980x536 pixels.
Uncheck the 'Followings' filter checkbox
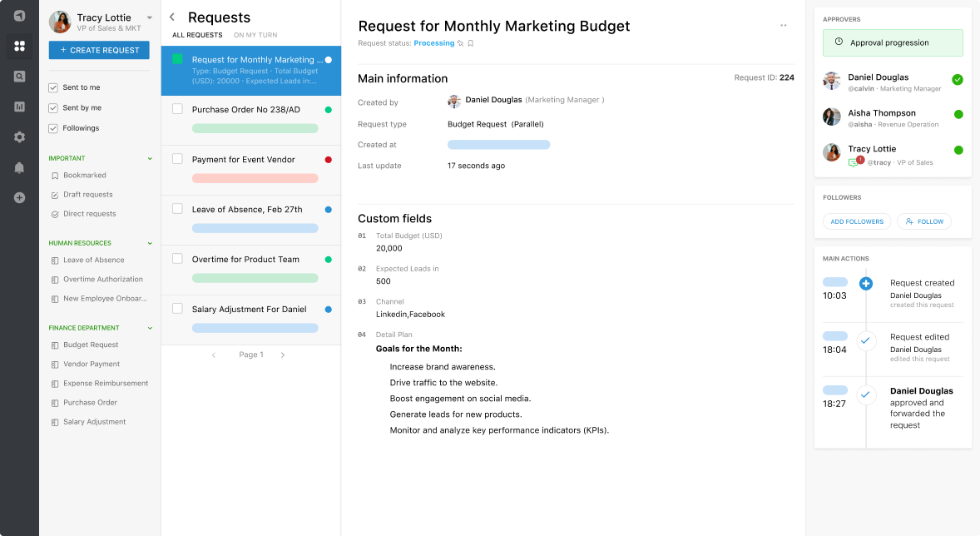point(53,128)
